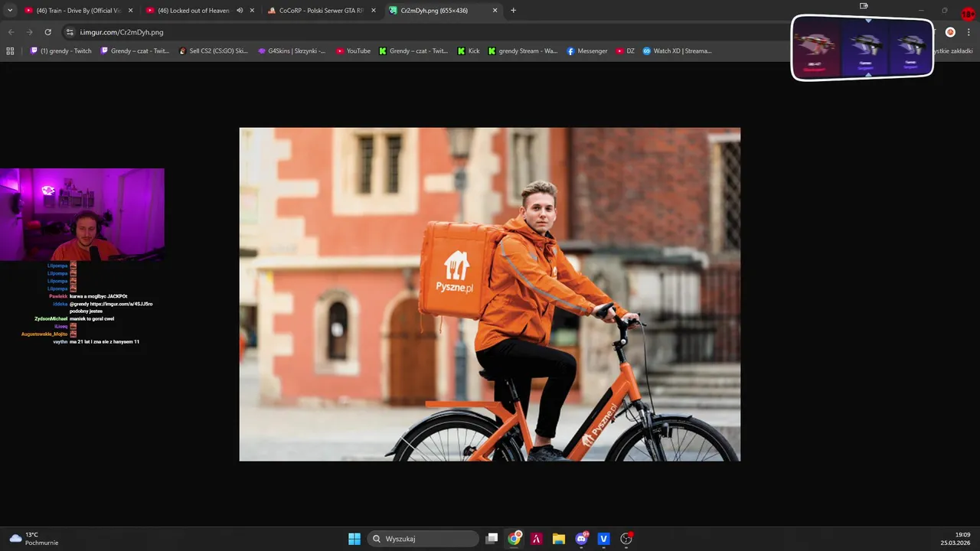980x551 pixels.
Task: Open the Sell CS2 (CS:GO) Skins bookmark
Action: pyautogui.click(x=213, y=51)
